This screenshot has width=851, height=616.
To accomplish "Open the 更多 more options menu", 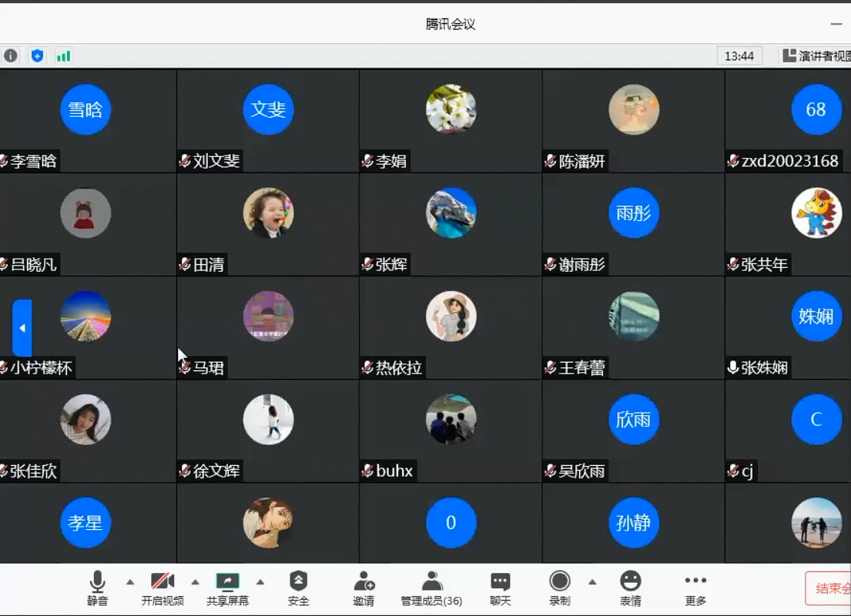I will pos(695,588).
